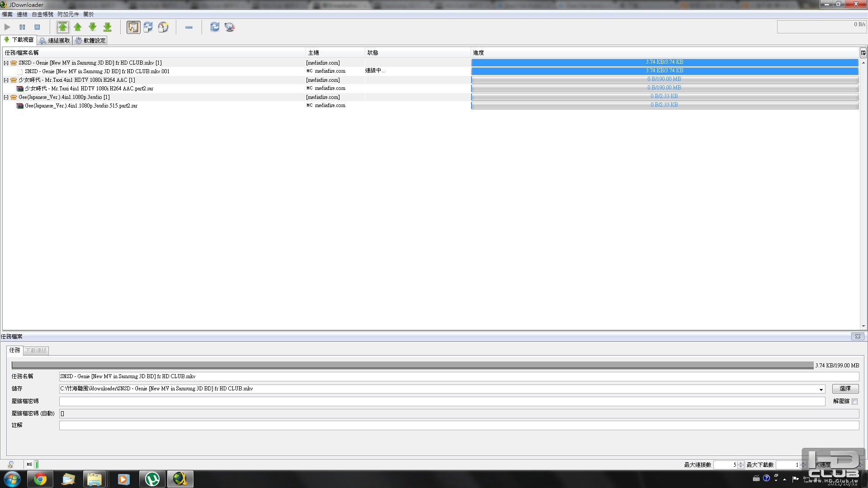Viewport: 868px width, 488px height.
Task: Click the 註解 comment field
Action: click(459, 426)
